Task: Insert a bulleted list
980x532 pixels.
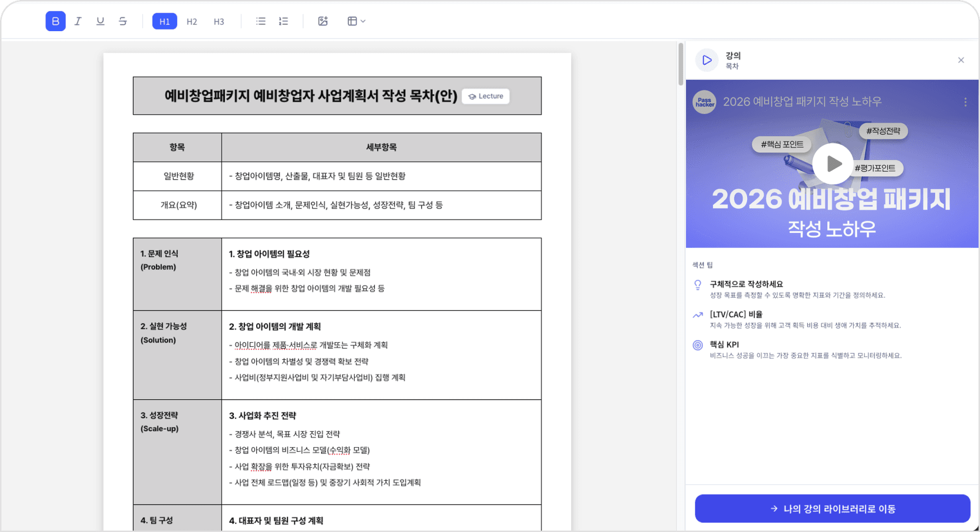Action: point(260,21)
